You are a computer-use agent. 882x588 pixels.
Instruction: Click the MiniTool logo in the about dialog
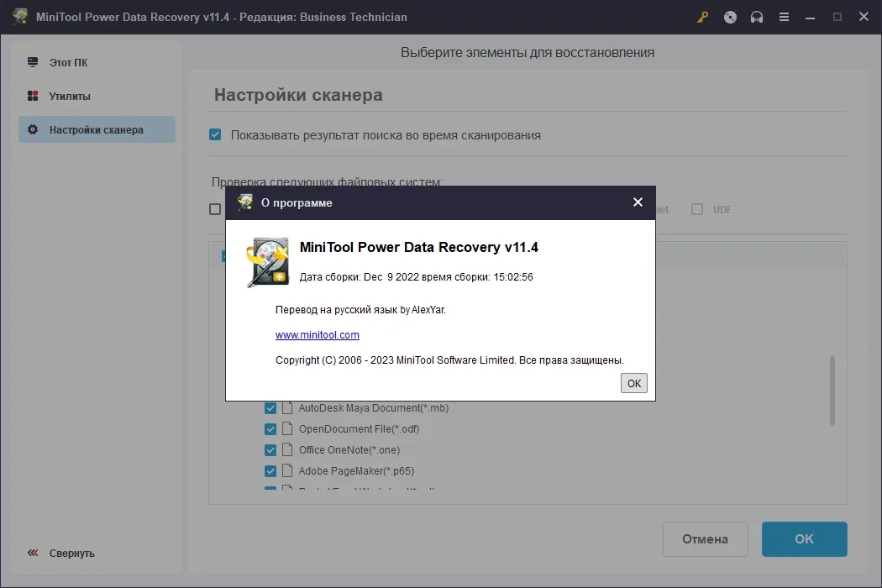click(268, 262)
